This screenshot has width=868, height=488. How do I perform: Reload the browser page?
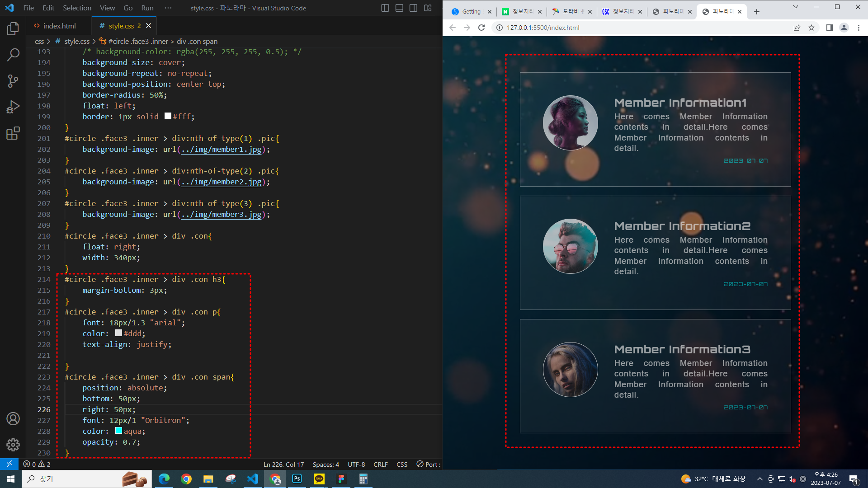pos(481,28)
